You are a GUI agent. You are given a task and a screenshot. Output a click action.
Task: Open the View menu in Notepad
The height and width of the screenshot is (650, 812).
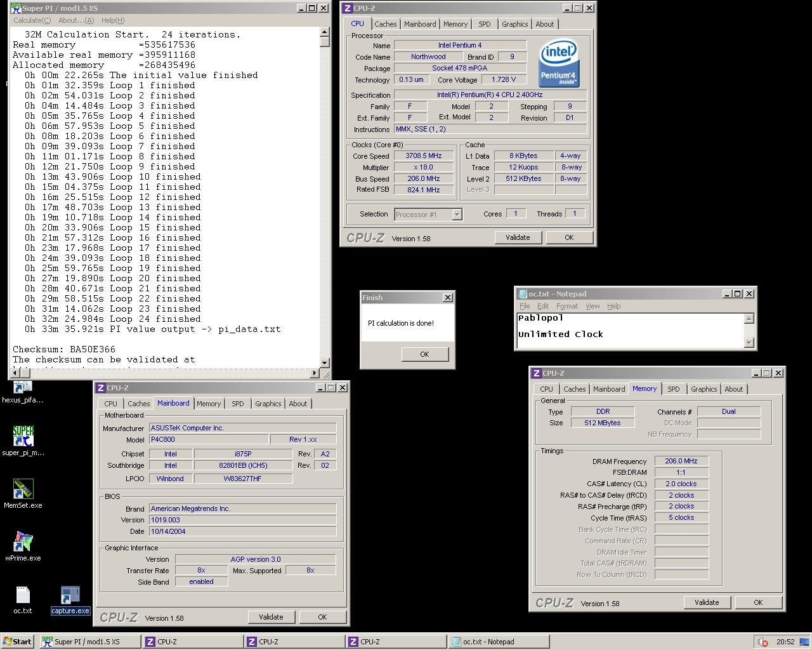(593, 306)
